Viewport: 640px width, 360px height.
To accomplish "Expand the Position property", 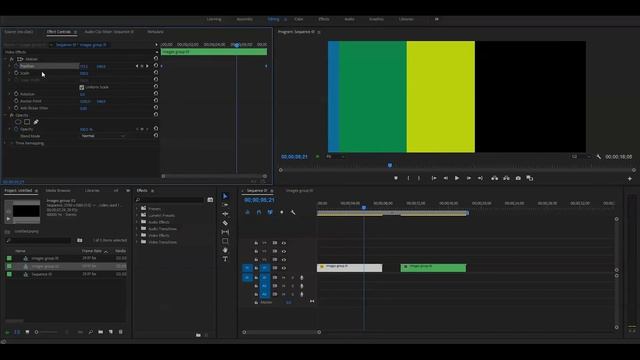I will [10, 66].
